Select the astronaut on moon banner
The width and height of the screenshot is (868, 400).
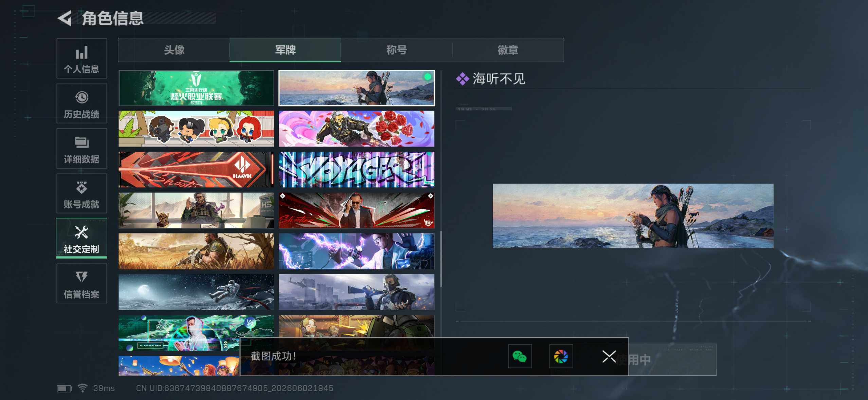click(x=196, y=292)
